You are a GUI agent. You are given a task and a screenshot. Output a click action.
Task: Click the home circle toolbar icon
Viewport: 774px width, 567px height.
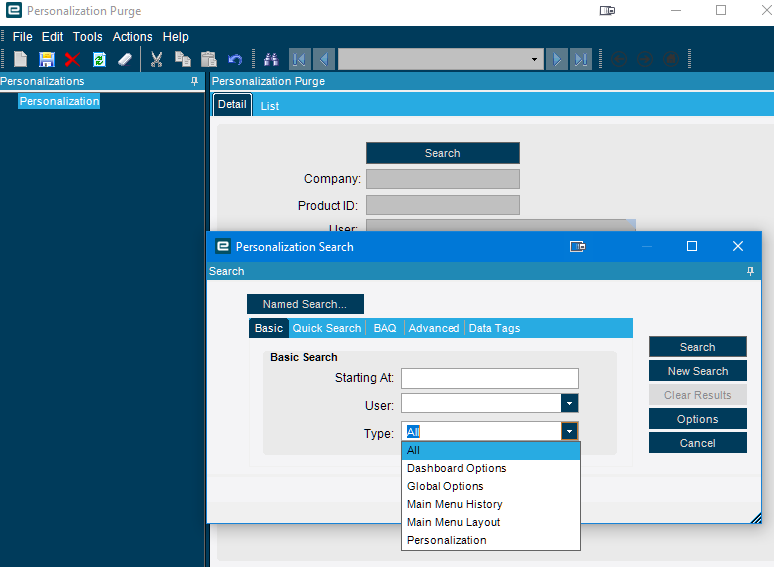pyautogui.click(x=670, y=59)
